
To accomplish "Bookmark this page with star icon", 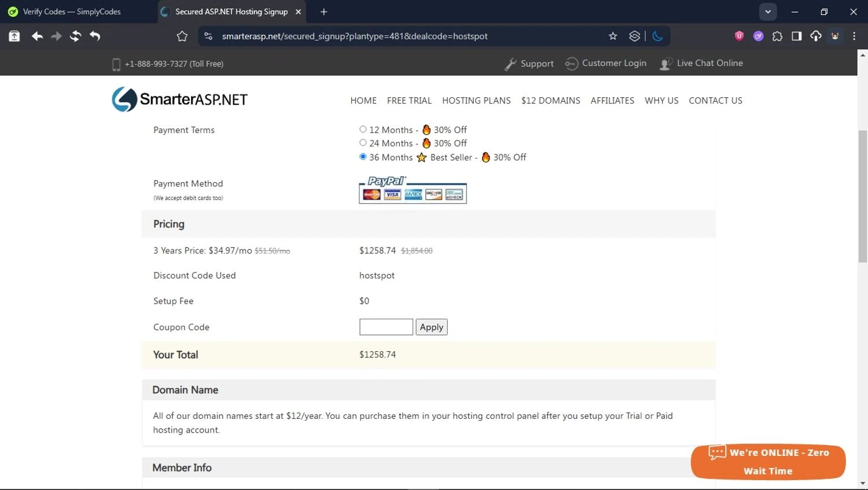I will pos(613,36).
